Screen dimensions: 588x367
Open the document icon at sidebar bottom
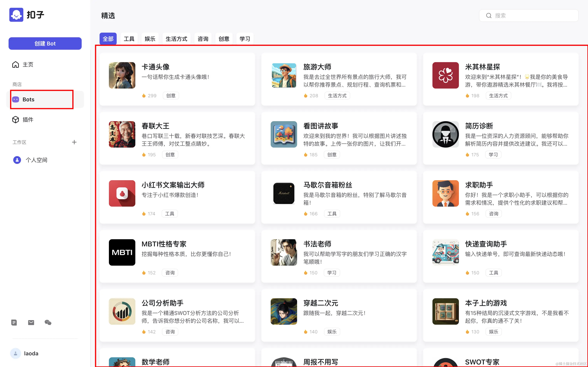point(14,322)
